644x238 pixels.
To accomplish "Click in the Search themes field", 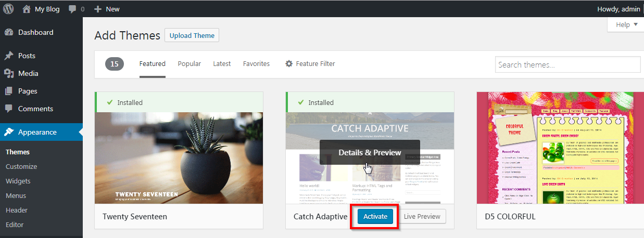I will [x=568, y=64].
